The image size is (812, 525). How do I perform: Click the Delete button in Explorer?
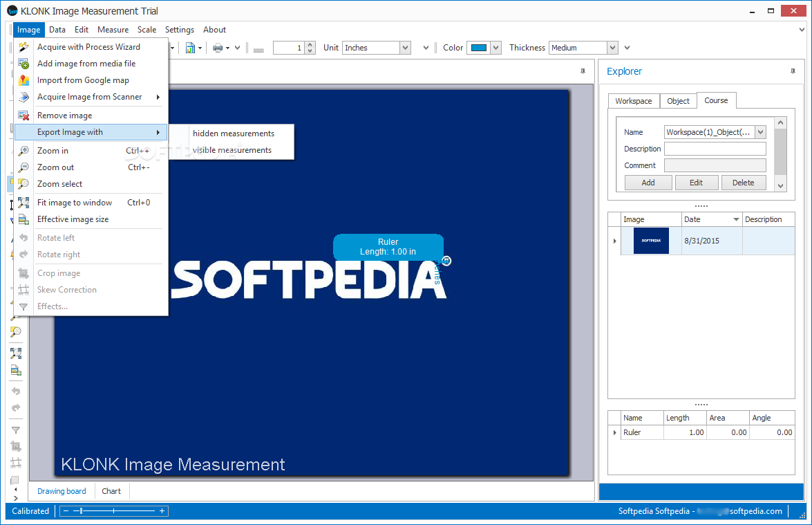[x=743, y=183]
